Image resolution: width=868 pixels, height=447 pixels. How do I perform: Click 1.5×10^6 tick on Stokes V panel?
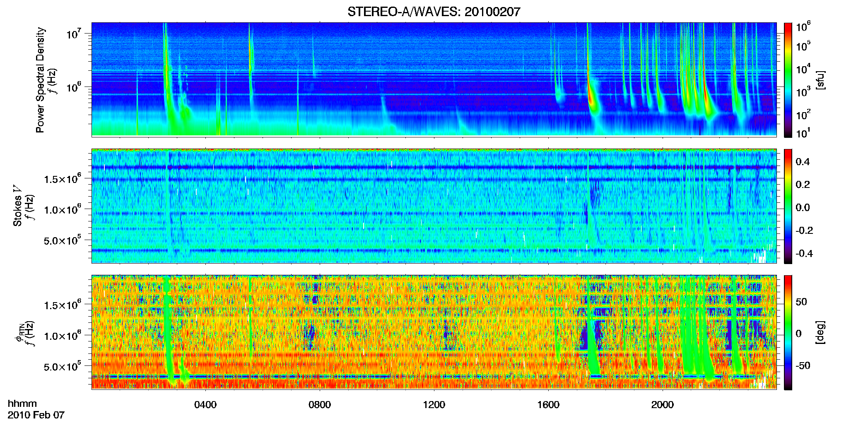(63, 179)
